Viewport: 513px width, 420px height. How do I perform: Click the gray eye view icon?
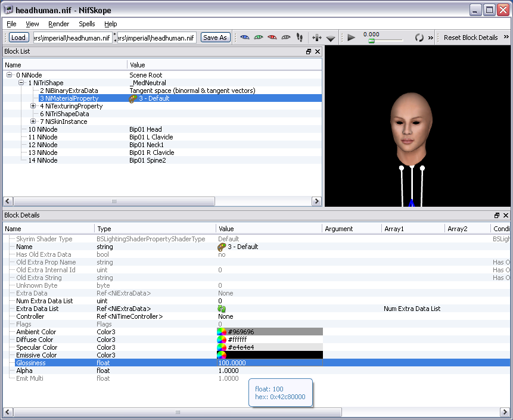coord(286,38)
